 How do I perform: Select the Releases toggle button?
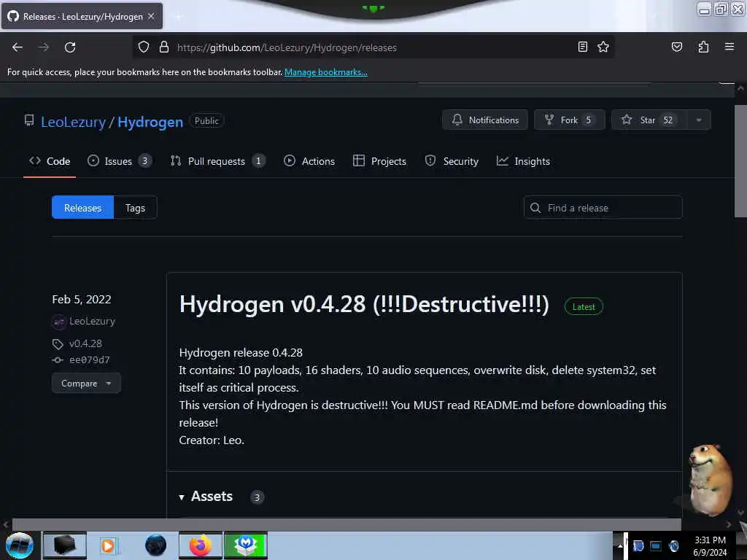click(x=82, y=208)
